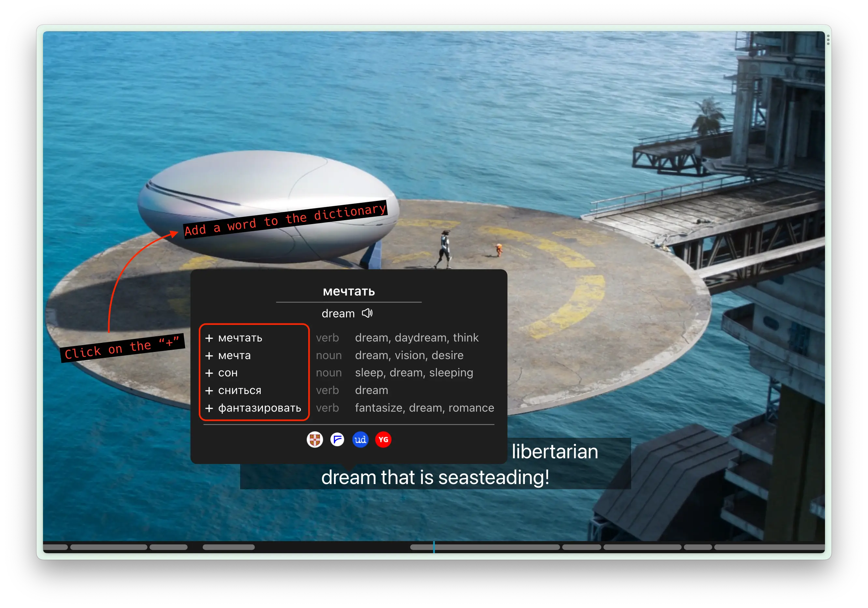The height and width of the screenshot is (608, 868).
Task: Add мечта to dictionary with plus
Action: click(209, 356)
